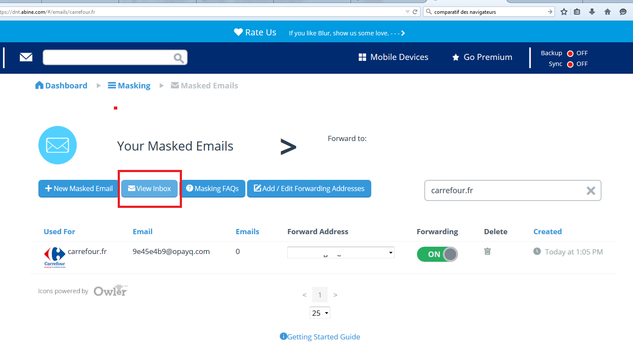Click the clock icon beside Today at 1:05 PM
Image resolution: width=633 pixels, height=364 pixels.
(x=537, y=251)
